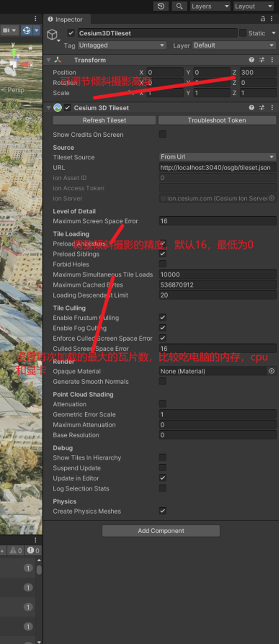Click the ion Server object picker circle
The width and height of the screenshot is (279, 644).
pos(272,198)
